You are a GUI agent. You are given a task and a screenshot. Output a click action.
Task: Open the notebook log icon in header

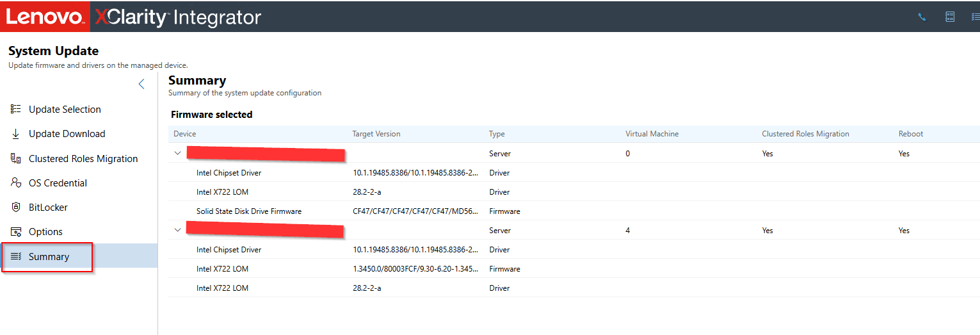coord(950,17)
